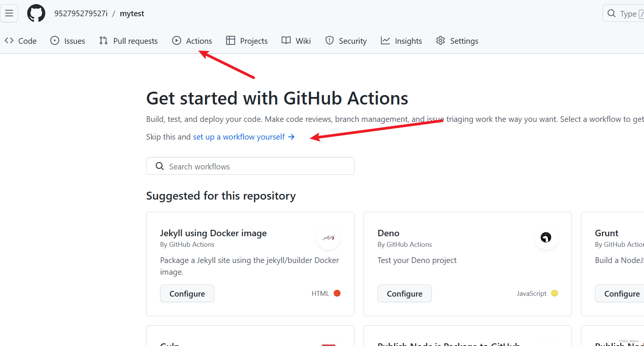Click the Projects table icon
Screen dimensions: 644x346
231,41
